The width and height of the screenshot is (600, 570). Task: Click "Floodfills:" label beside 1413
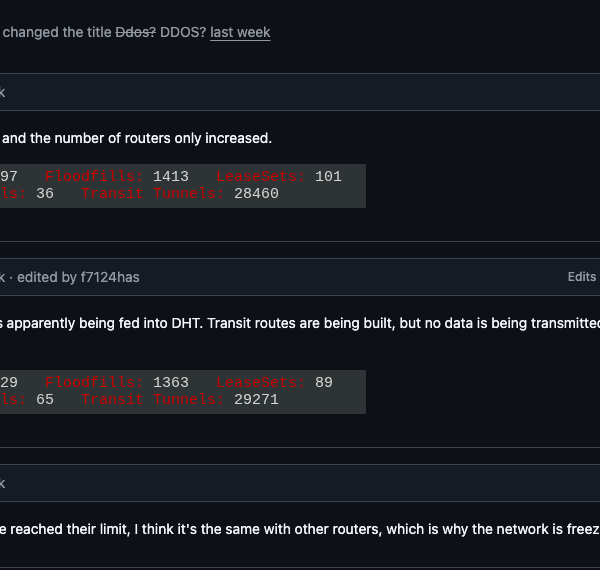click(x=94, y=177)
